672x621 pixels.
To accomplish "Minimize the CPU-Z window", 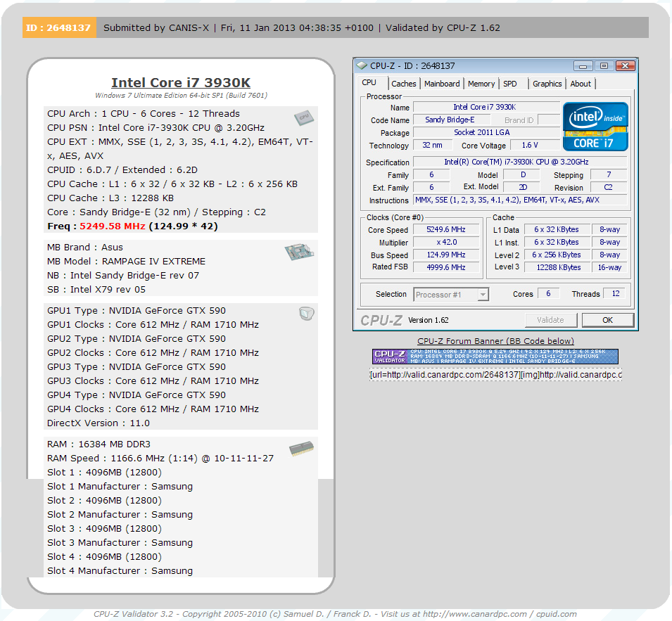I will click(583, 66).
